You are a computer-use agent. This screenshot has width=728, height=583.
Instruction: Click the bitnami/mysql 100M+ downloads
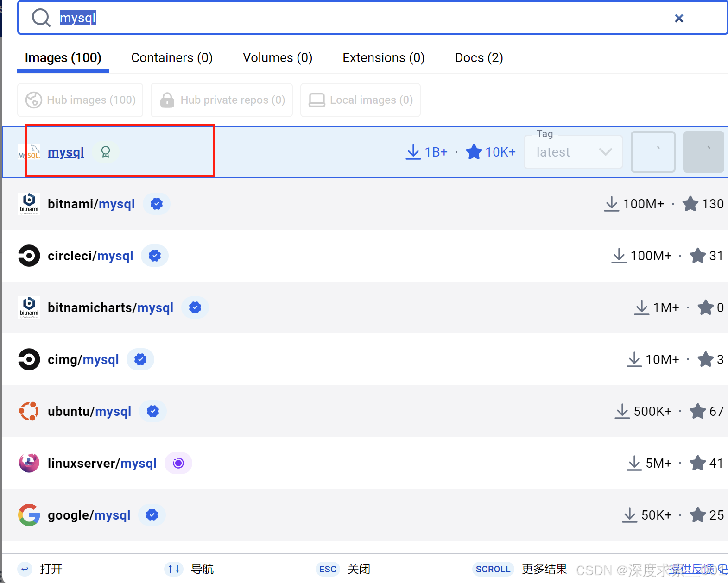tap(634, 204)
